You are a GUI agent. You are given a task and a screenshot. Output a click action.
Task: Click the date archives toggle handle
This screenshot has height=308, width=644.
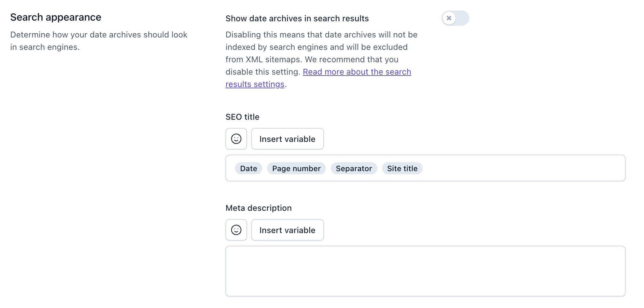[449, 18]
